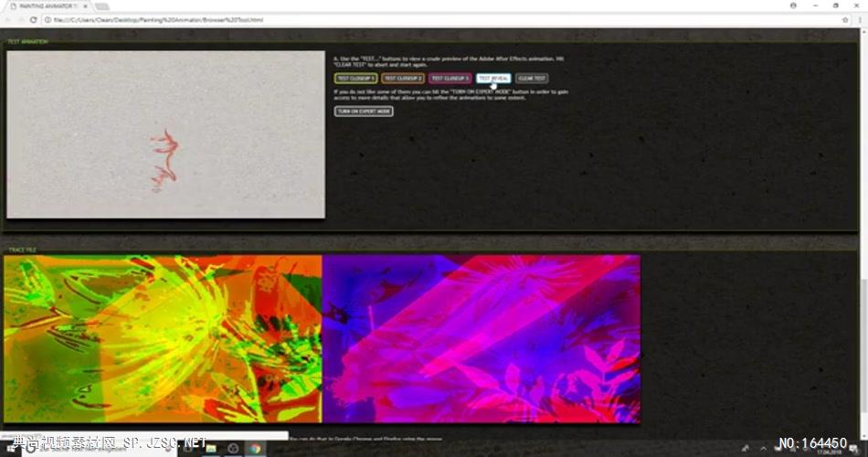Click the green-yellow trace image
868x457 pixels.
[163, 338]
